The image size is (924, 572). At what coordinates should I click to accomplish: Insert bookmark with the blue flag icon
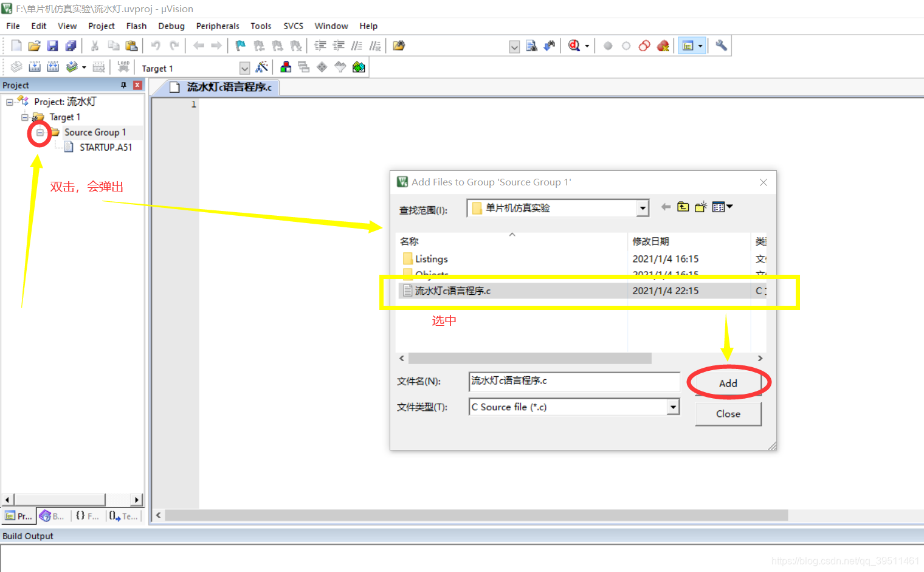pos(241,46)
